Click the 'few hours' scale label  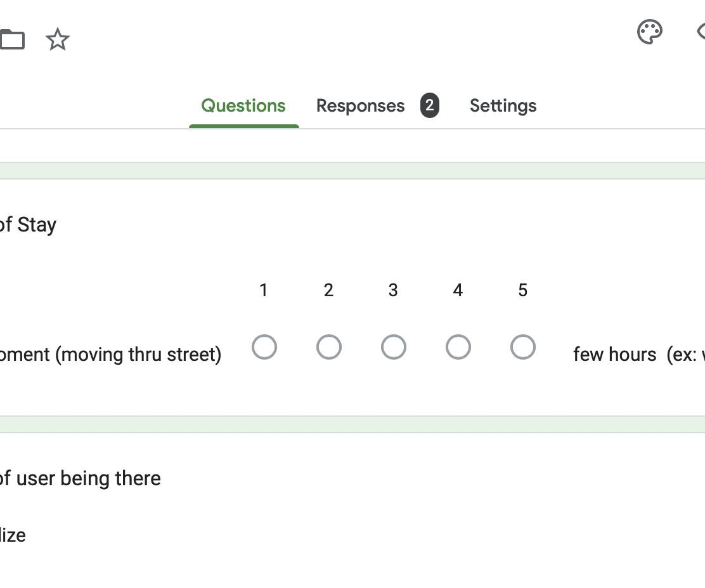point(614,355)
